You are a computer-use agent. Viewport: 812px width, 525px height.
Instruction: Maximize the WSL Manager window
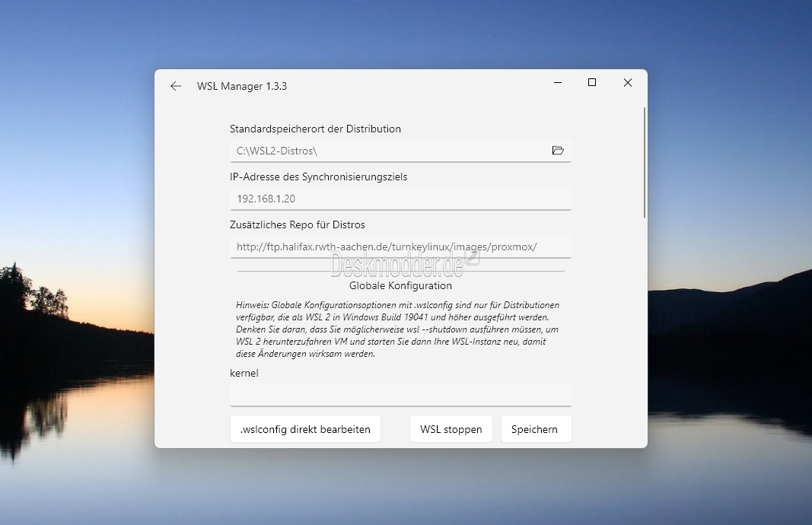coord(592,82)
